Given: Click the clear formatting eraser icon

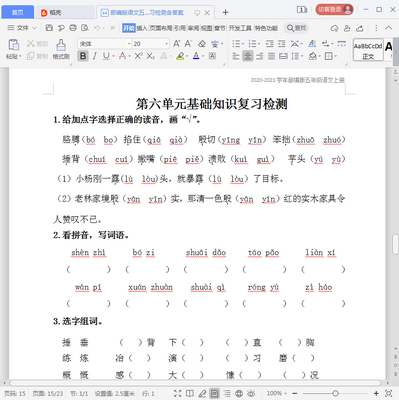Looking at the screenshot, I should (x=202, y=44).
